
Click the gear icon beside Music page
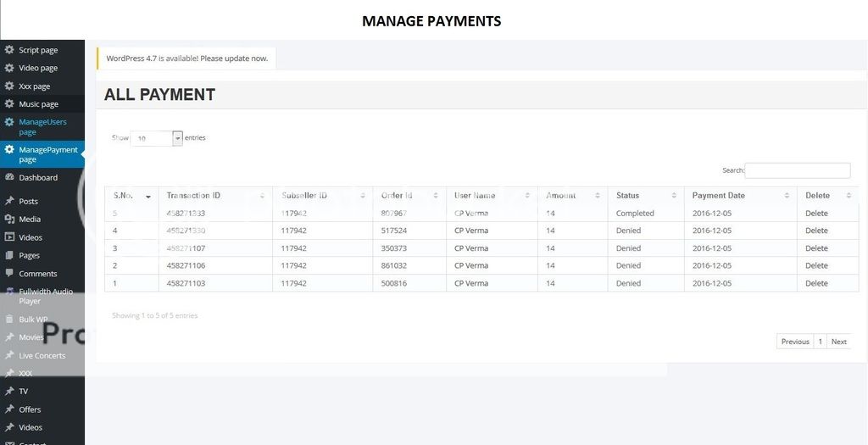[8, 103]
